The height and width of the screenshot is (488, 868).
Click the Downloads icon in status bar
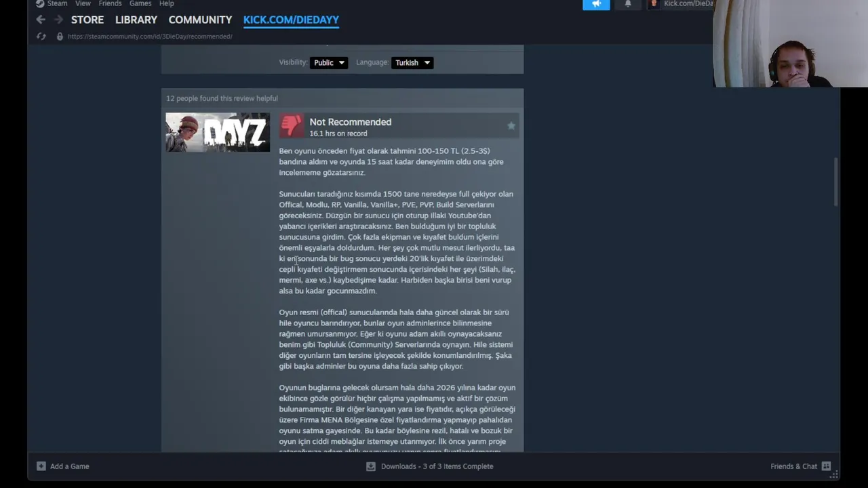point(371,466)
